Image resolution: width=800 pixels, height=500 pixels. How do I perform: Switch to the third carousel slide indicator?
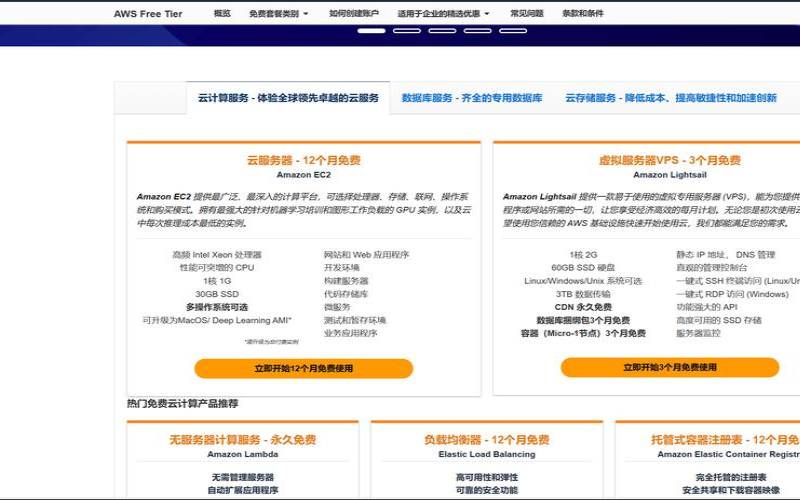coord(442,31)
